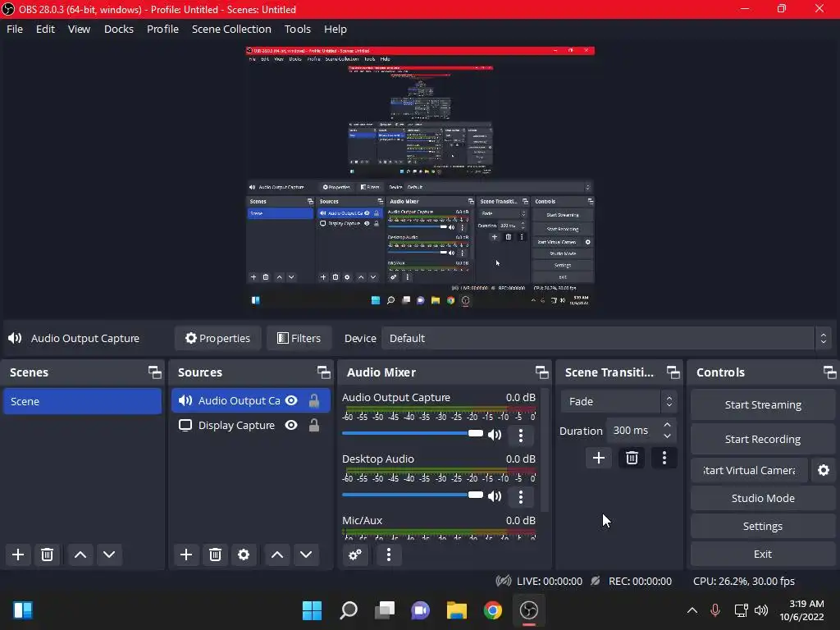This screenshot has height=630, width=840.
Task: Undock the Controls panel
Action: coord(830,372)
